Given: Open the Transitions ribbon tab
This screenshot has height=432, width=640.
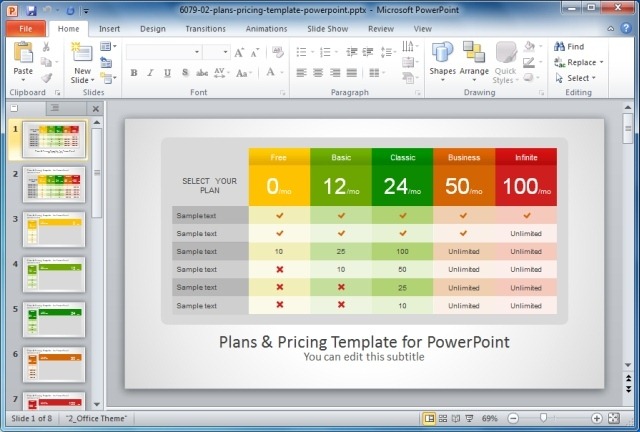Looking at the screenshot, I should tap(205, 29).
